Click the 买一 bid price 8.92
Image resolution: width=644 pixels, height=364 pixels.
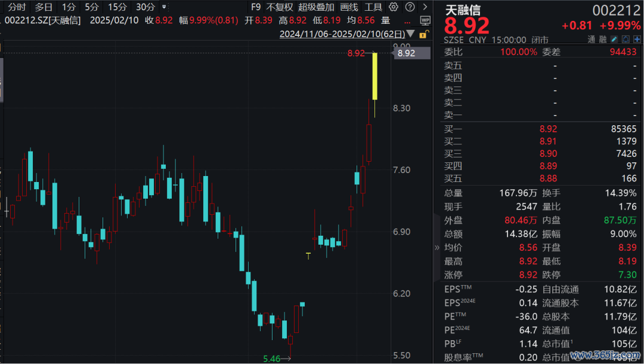coord(549,129)
